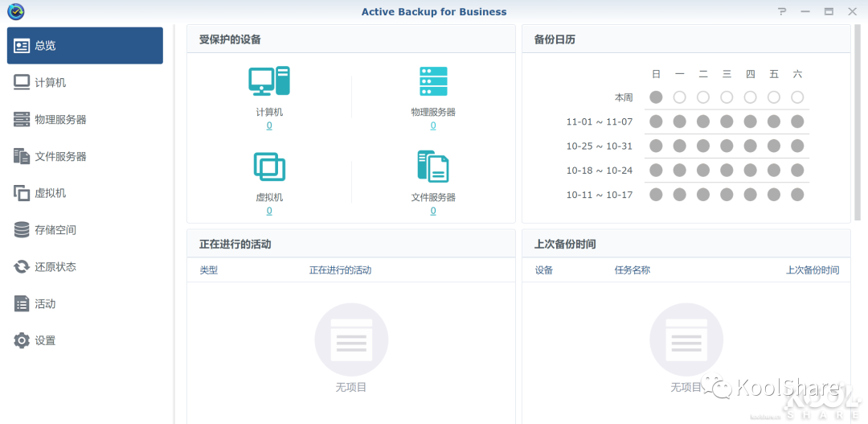Open the 0 count link under 虚拟机

pos(269,211)
